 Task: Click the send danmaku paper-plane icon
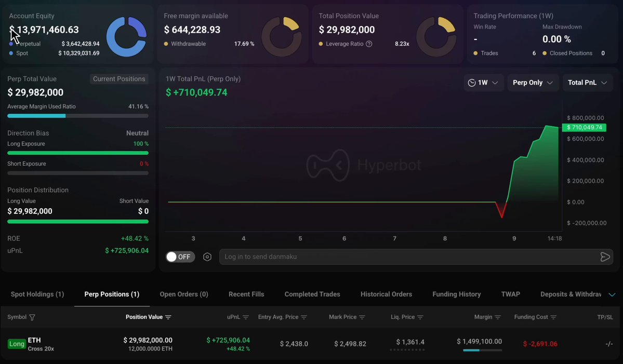(605, 257)
